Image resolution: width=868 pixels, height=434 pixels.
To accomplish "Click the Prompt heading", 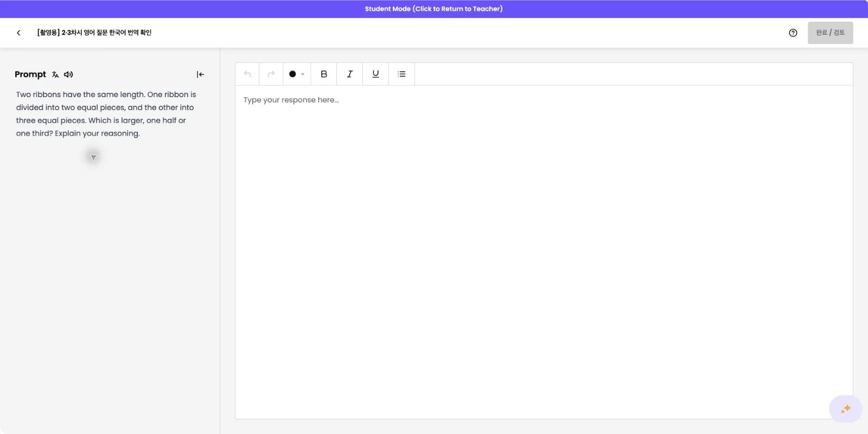I will coord(30,74).
